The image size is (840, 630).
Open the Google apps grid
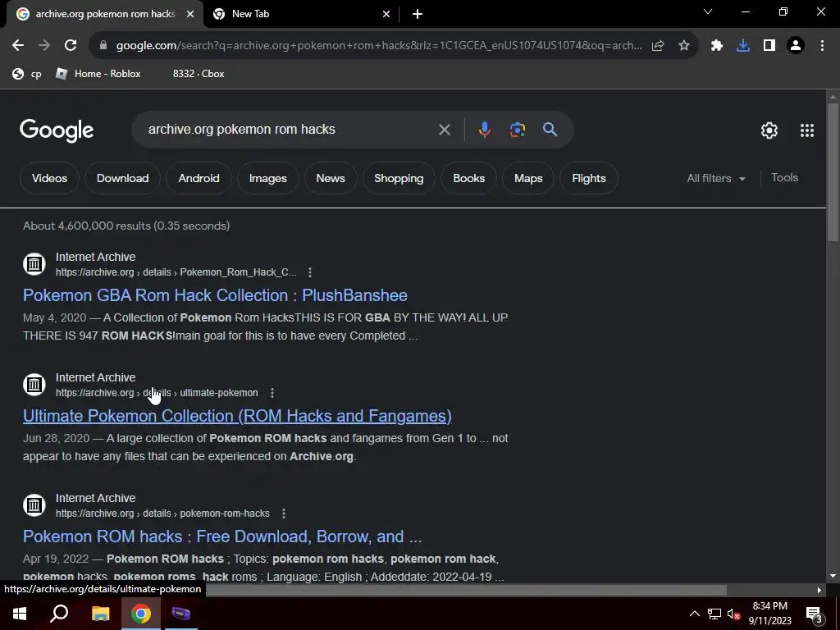point(807,130)
